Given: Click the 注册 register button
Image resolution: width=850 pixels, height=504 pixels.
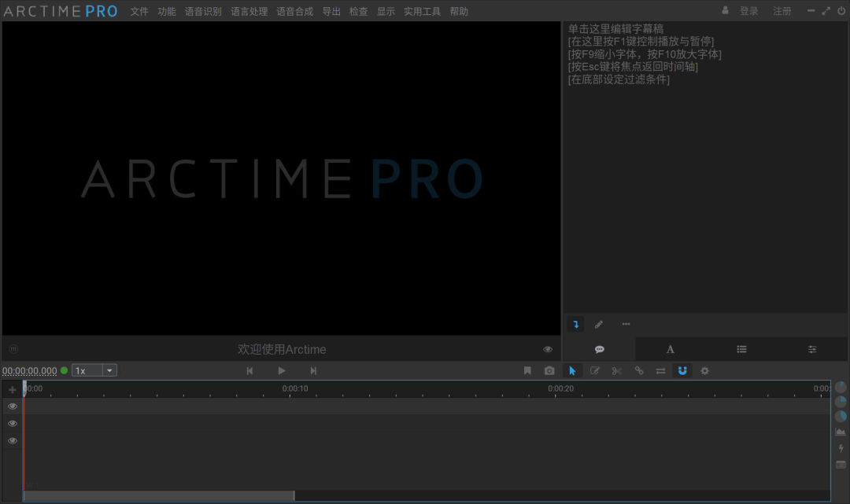Looking at the screenshot, I should tap(782, 11).
